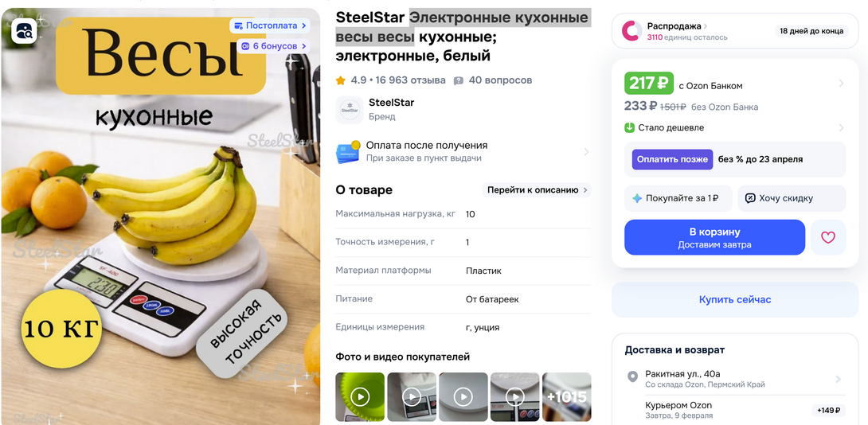Screen dimensions: 868x425
Task: Expand the Ozon Банк price details chevron
Action: click(x=841, y=84)
